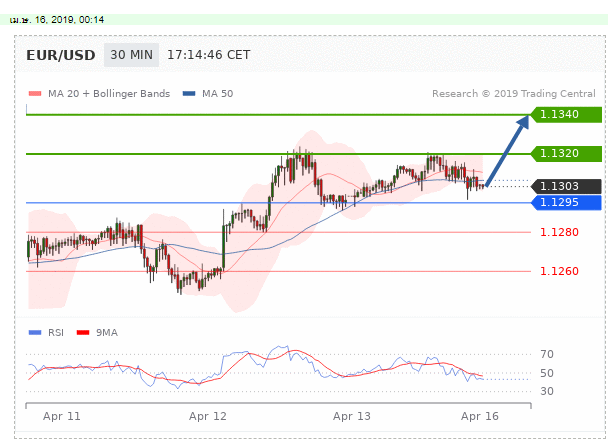608x444 pixels.
Task: Click the 1.1303 current price tag
Action: click(566, 186)
